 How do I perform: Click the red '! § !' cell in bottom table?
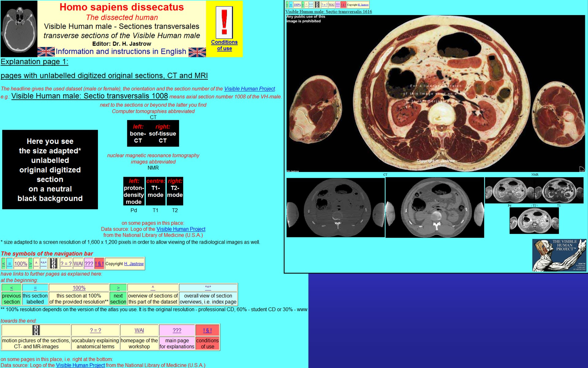coord(207,330)
